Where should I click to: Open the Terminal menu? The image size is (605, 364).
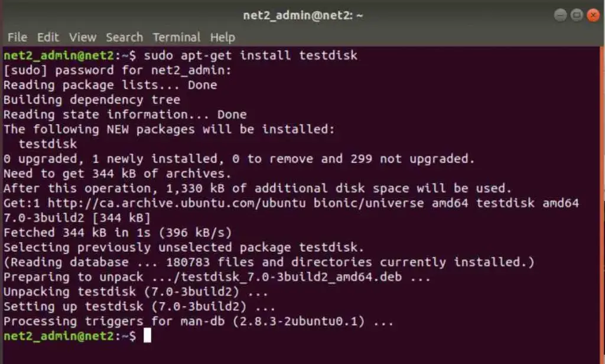pos(176,37)
